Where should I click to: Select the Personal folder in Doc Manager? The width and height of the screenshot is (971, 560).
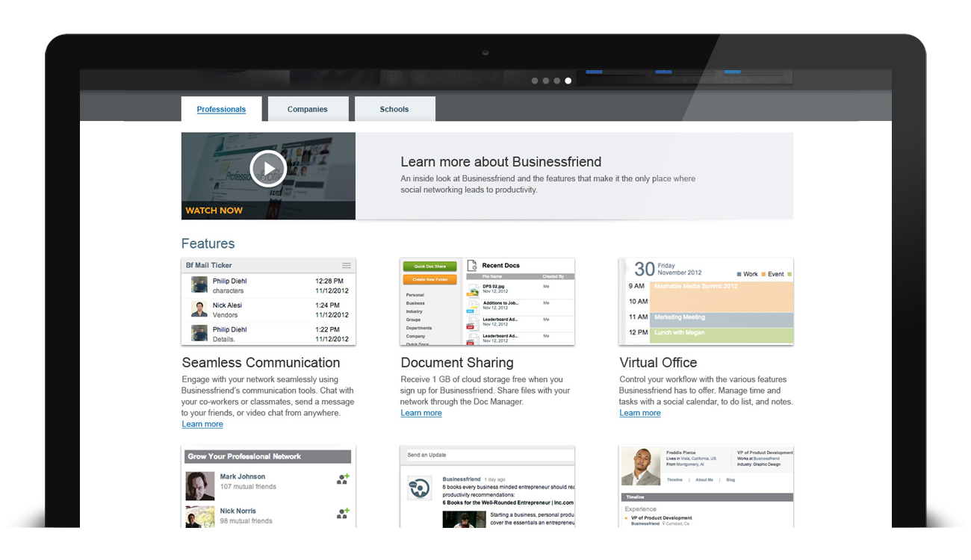pos(415,295)
